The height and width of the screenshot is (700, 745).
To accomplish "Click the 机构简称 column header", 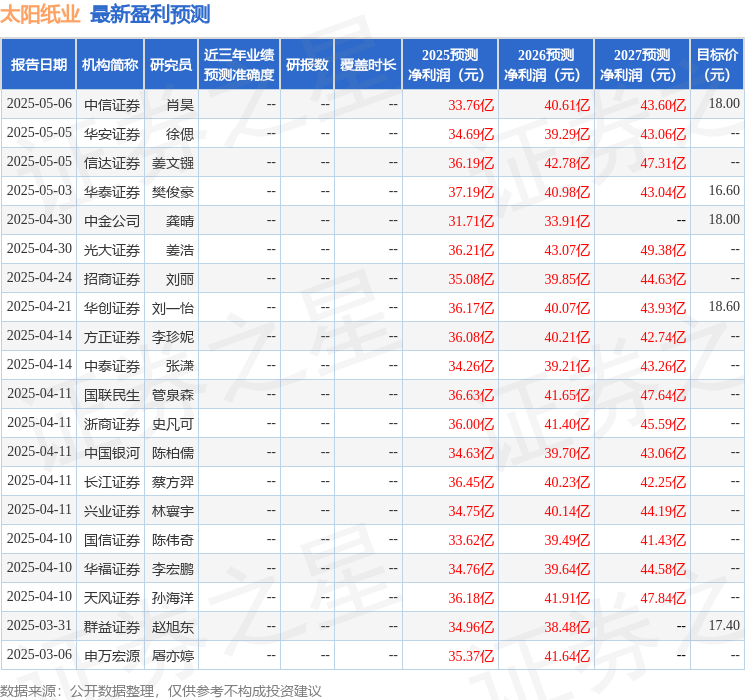I will (x=110, y=65).
